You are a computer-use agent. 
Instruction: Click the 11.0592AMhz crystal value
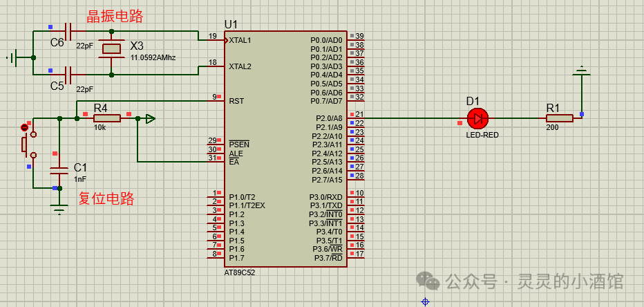(x=153, y=58)
